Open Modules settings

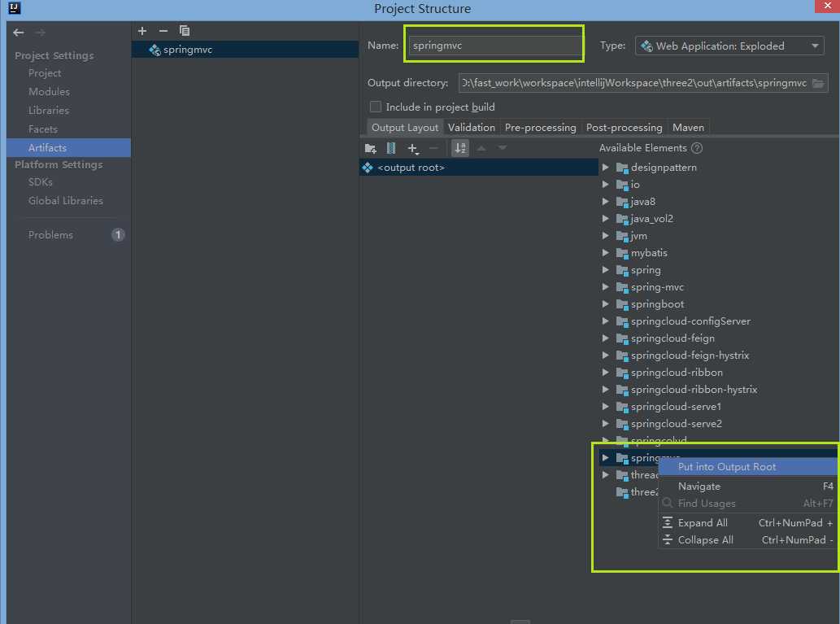click(49, 92)
